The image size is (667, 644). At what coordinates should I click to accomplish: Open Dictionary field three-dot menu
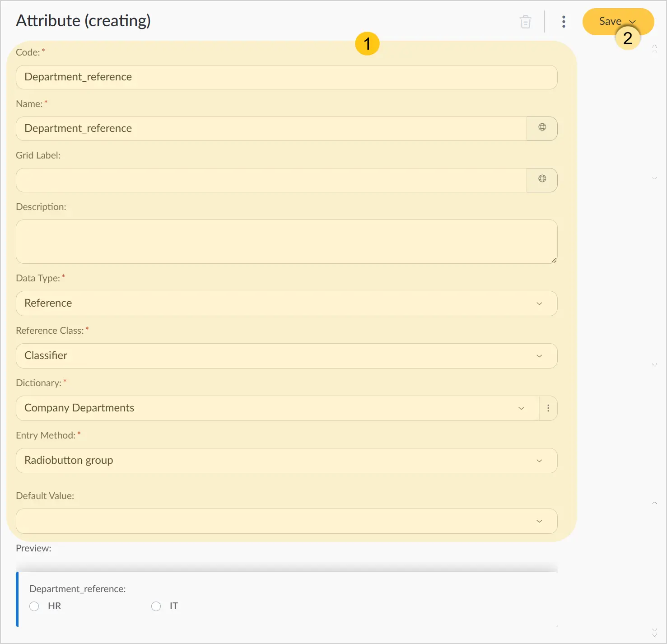pyautogui.click(x=548, y=408)
